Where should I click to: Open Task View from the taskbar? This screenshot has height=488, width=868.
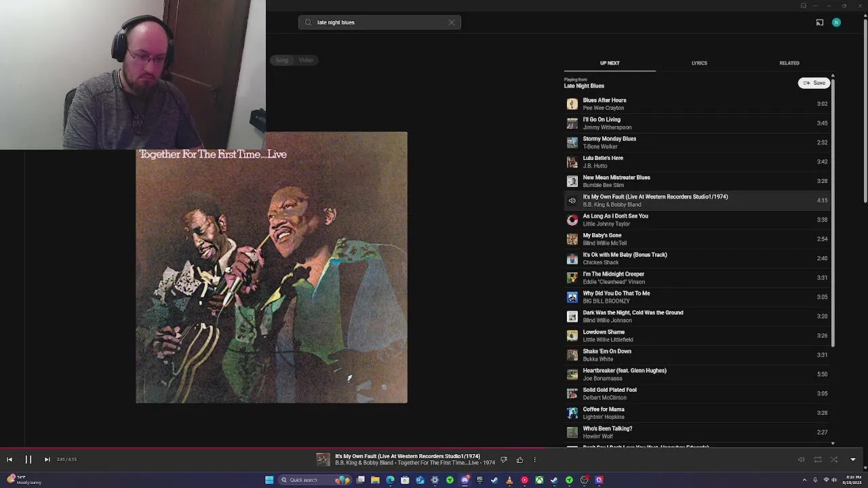[361, 480]
